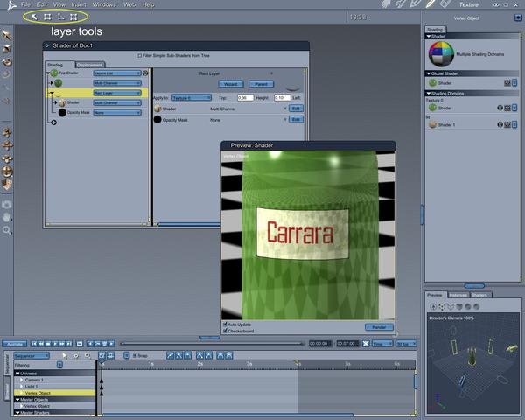Screen dimensions: 525x420
Task: Click the Render button in Preview window
Action: click(x=379, y=327)
